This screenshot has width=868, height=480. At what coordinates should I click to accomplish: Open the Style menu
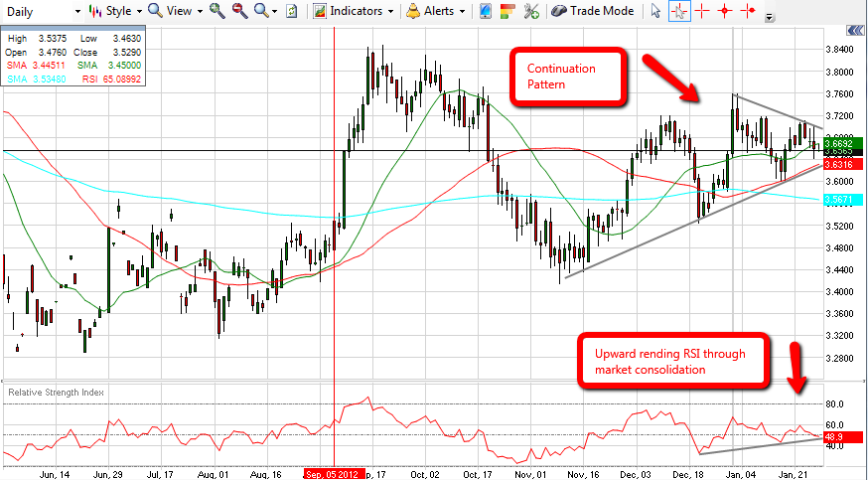[113, 12]
